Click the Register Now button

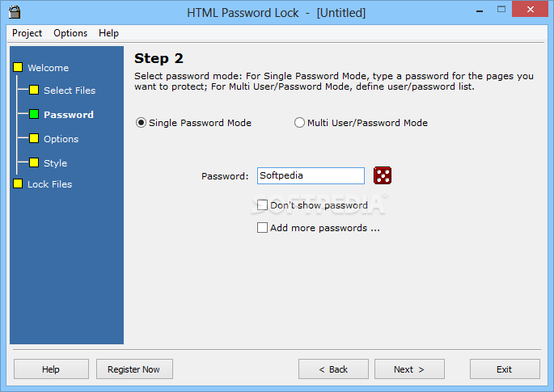pyautogui.click(x=134, y=369)
